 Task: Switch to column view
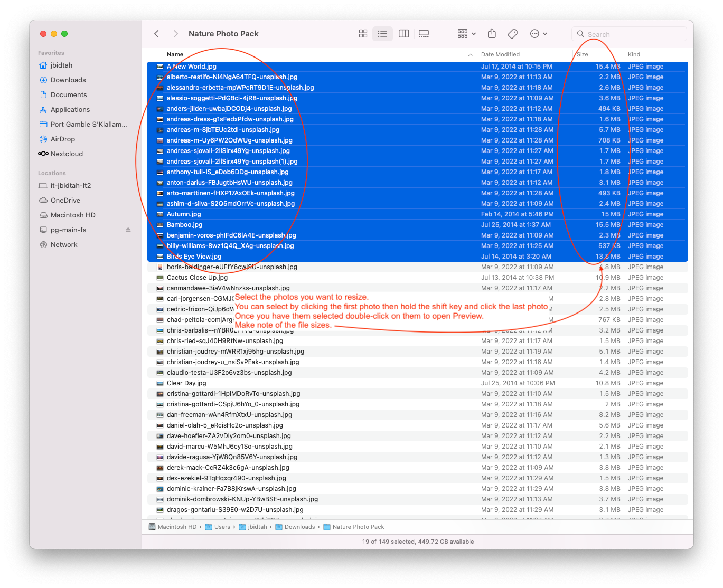[x=403, y=34]
